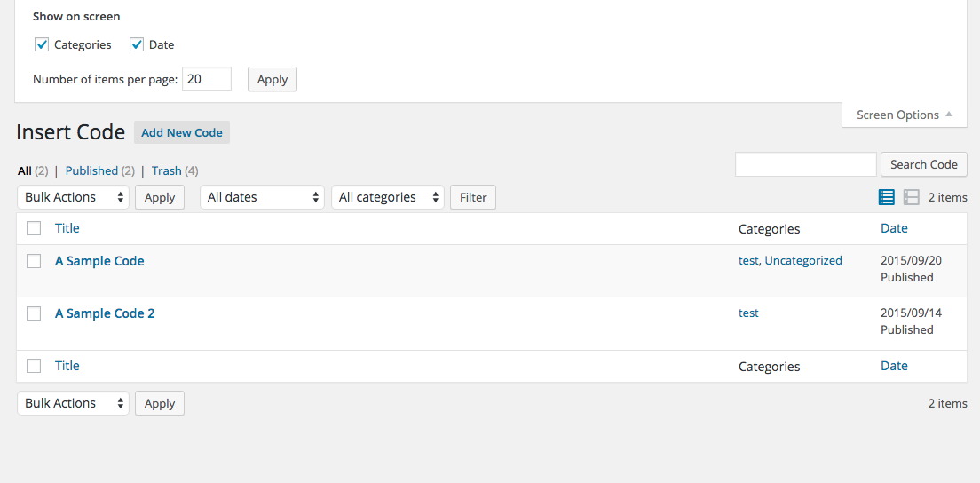Viewport: 980px width, 483px height.
Task: Focus the search codes text field
Action: point(805,164)
